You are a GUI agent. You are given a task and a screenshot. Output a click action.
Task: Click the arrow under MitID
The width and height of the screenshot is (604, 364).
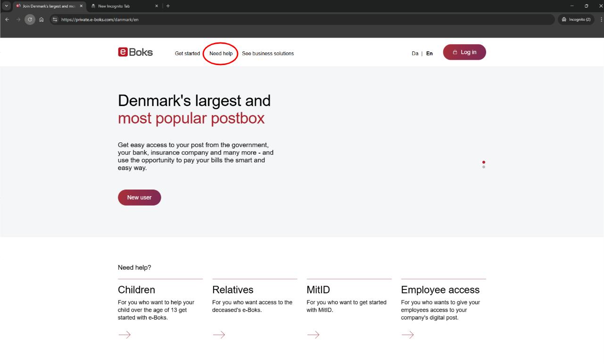point(313,335)
